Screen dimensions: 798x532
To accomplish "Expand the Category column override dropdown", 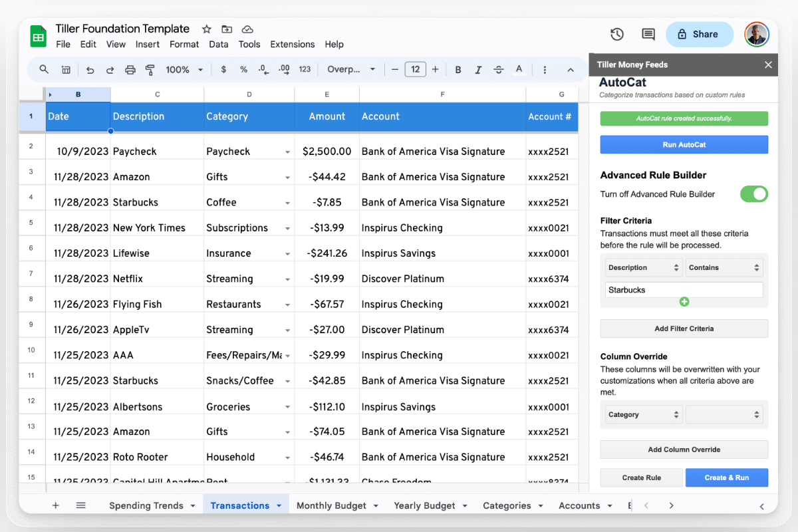I will coord(644,414).
